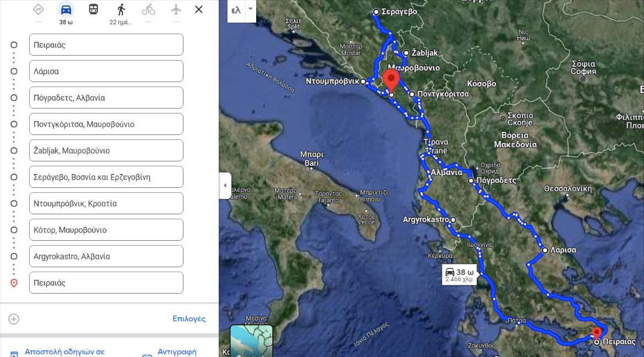The height and width of the screenshot is (357, 644).
Task: Click the red destination pin near Πειραιάς
Action: point(597,333)
